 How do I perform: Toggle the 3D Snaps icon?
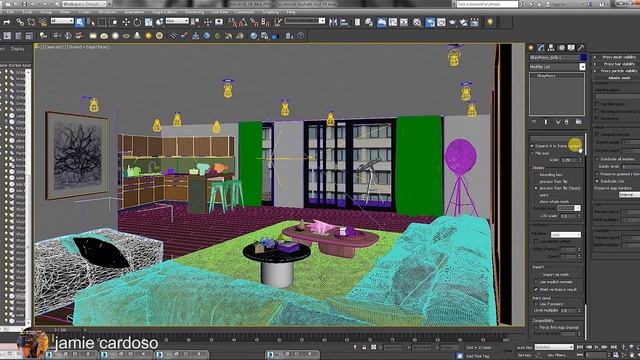pyautogui.click(x=232, y=22)
